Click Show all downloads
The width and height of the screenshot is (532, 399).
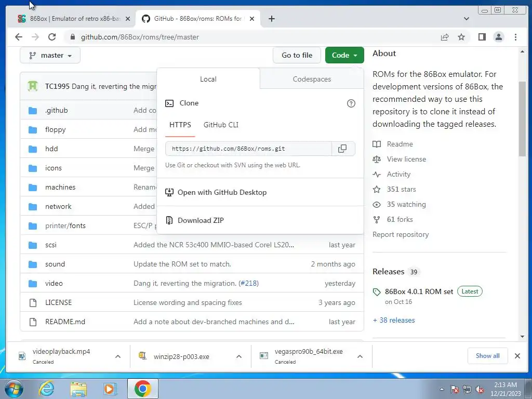pos(487,356)
